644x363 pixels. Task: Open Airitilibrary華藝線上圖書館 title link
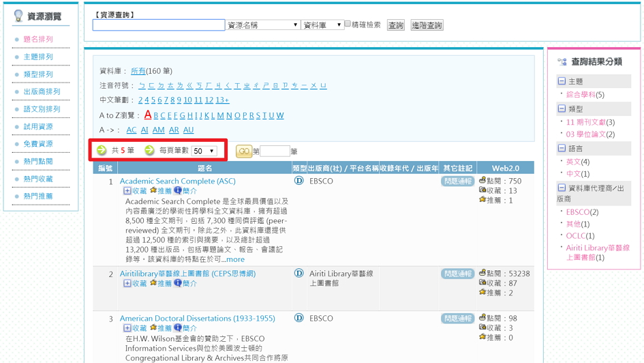click(187, 274)
